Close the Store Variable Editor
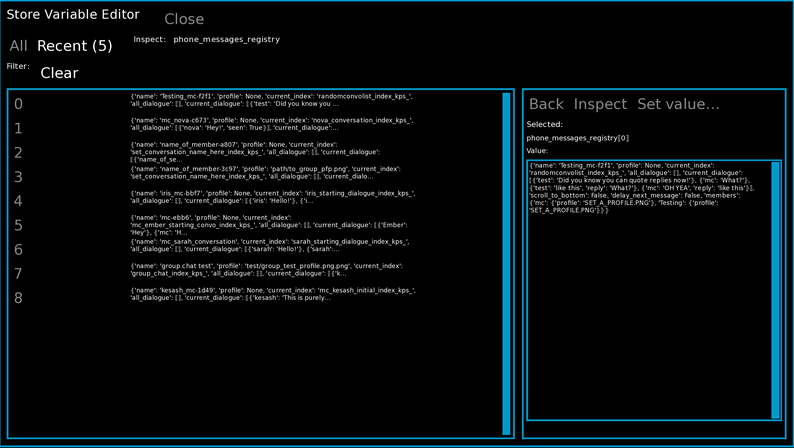The image size is (794, 448). pos(184,19)
